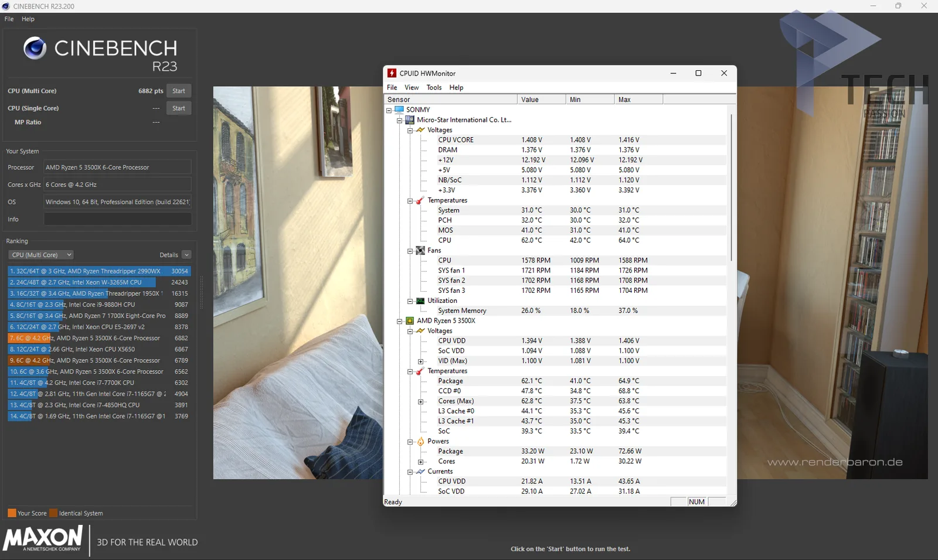The width and height of the screenshot is (938, 560).
Task: Click the Utilization monitor icon
Action: [x=420, y=301]
